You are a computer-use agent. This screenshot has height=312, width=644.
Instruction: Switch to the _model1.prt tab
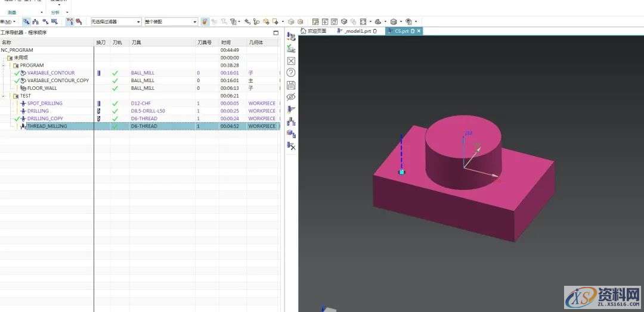[357, 31]
